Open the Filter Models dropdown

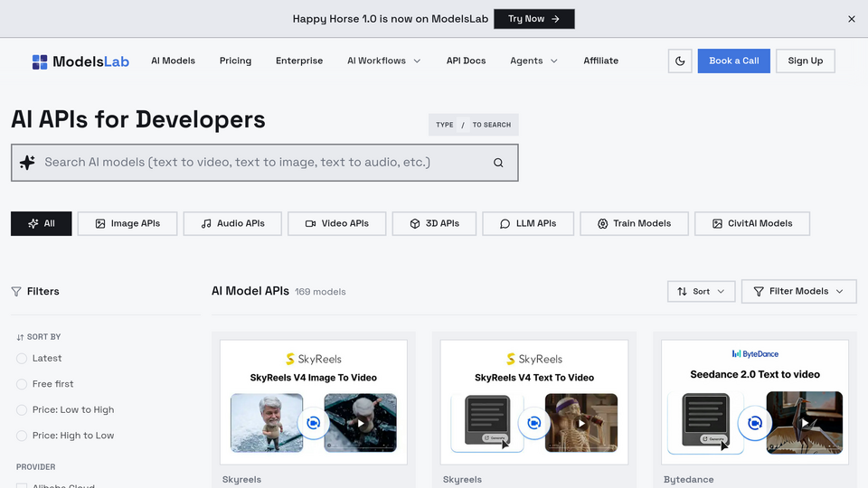(798, 292)
